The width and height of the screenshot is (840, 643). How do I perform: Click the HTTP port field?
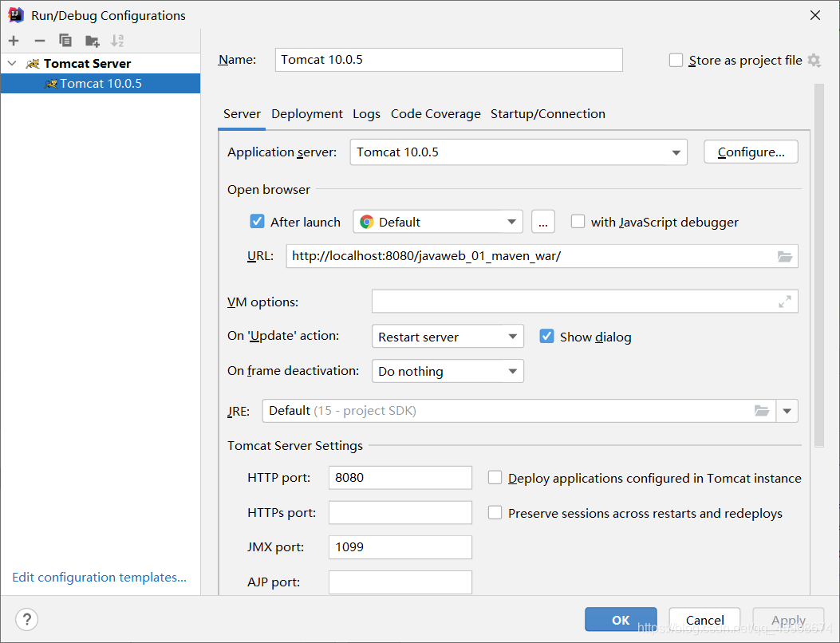pos(400,477)
